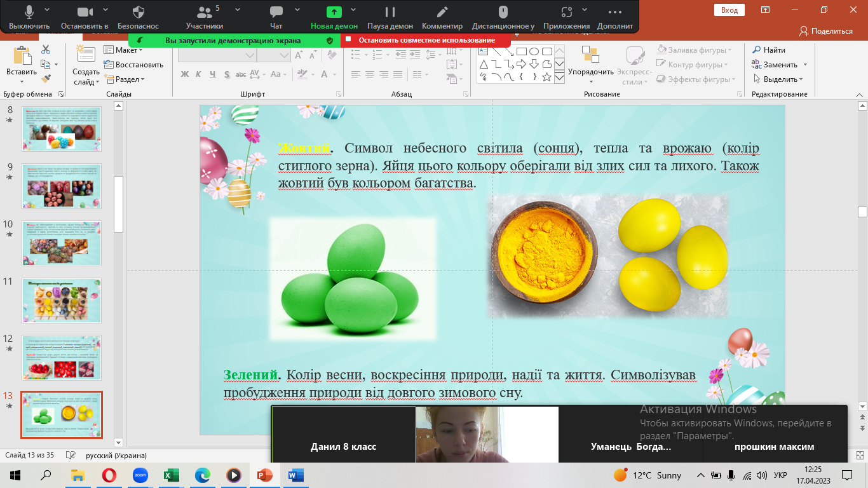Toggle italic К formatting
This screenshot has width=868, height=488.
pos(198,74)
